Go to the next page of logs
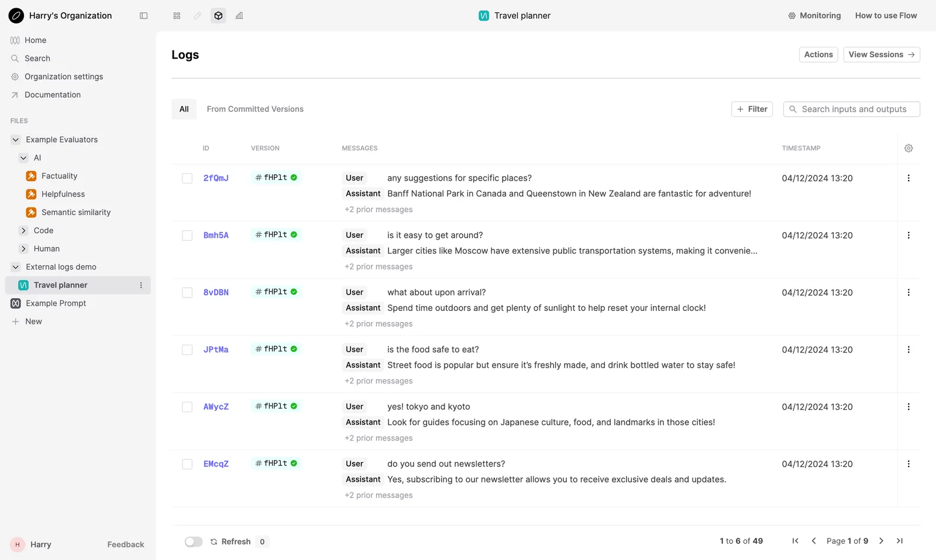The width and height of the screenshot is (936, 560). coord(881,541)
